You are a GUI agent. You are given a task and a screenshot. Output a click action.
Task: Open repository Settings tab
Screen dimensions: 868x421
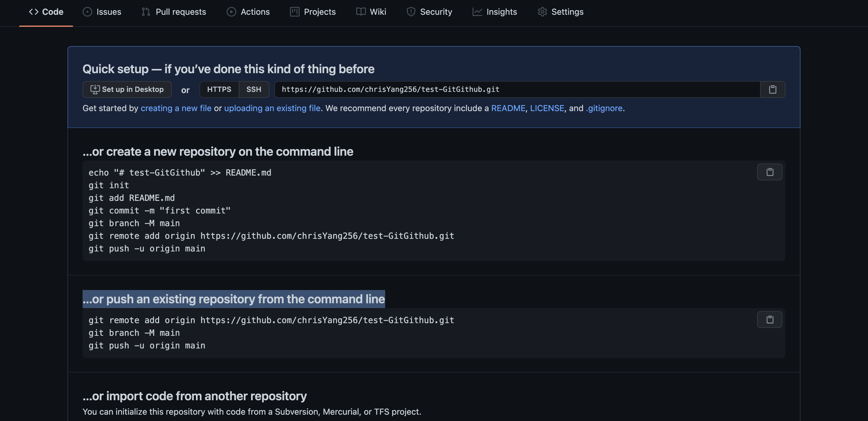[x=560, y=12]
